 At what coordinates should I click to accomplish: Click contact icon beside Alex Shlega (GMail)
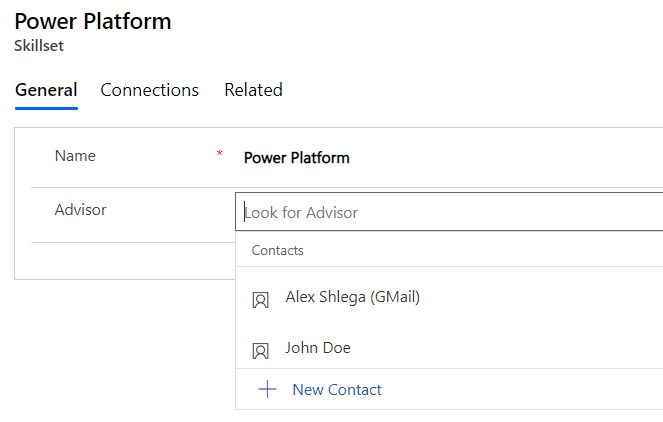point(260,300)
